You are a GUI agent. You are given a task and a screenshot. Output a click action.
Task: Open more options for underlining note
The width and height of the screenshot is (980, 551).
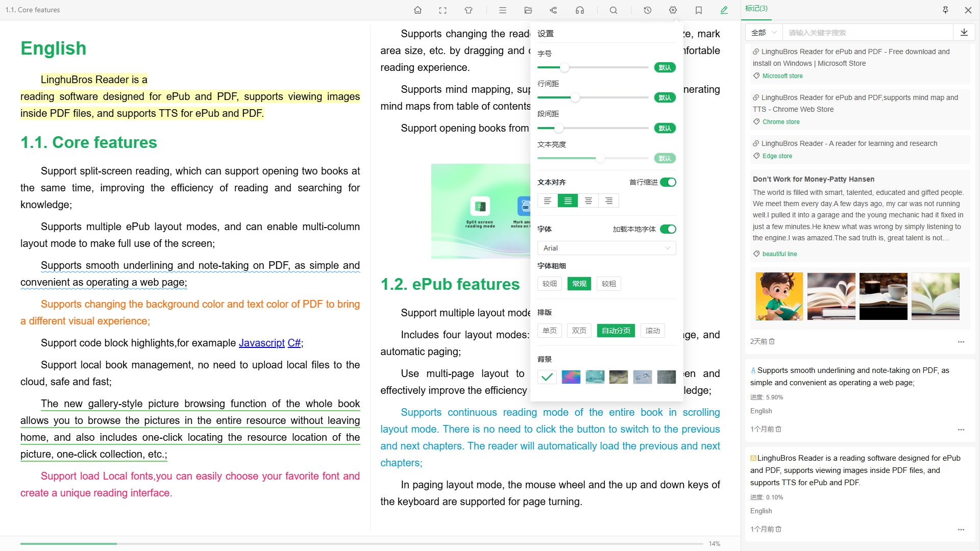(x=961, y=430)
